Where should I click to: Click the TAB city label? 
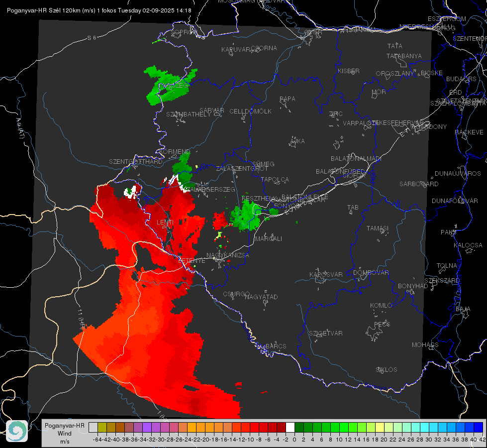353,208
